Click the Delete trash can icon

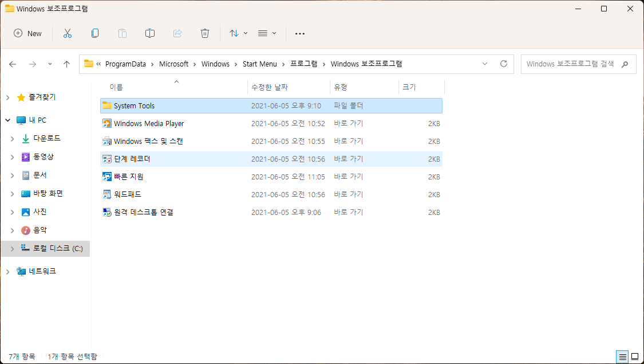click(x=205, y=33)
